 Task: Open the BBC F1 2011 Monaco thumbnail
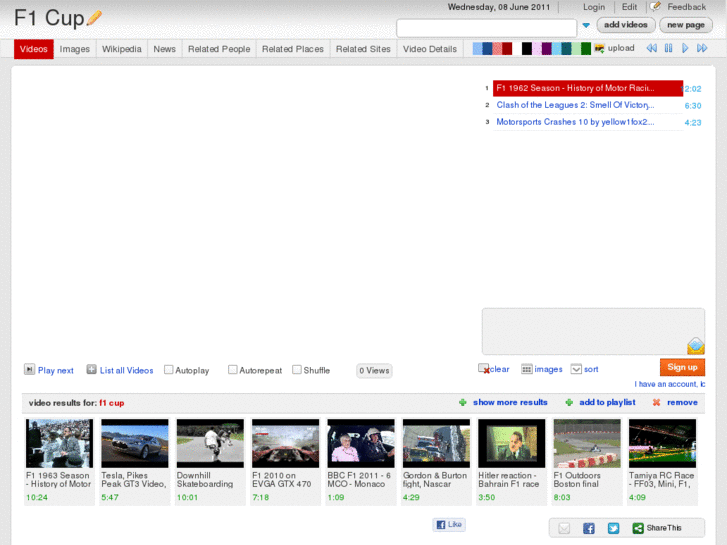pyautogui.click(x=361, y=443)
